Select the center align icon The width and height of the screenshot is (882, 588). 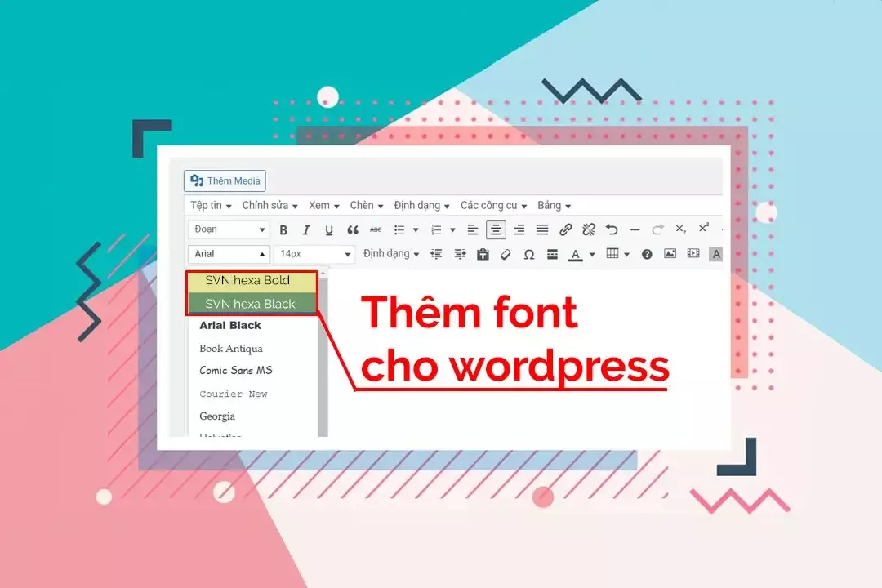click(x=496, y=229)
